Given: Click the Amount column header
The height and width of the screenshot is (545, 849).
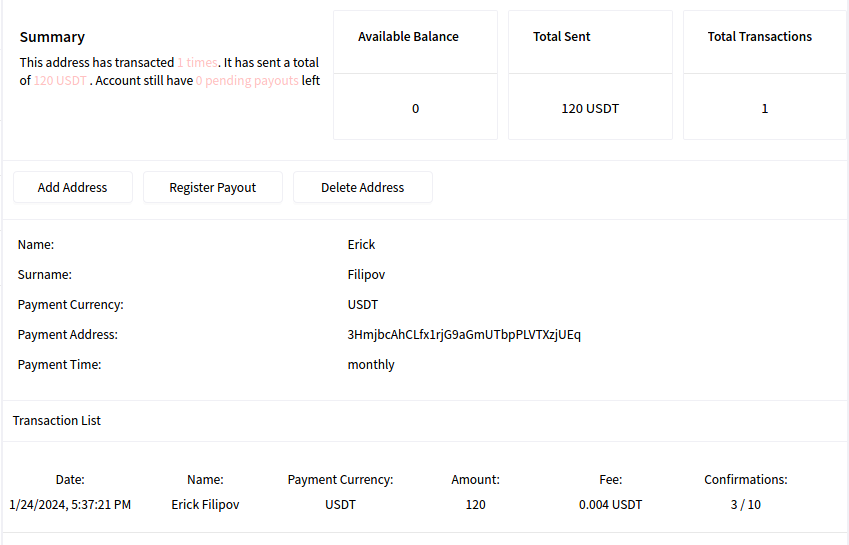Looking at the screenshot, I should click(x=475, y=480).
